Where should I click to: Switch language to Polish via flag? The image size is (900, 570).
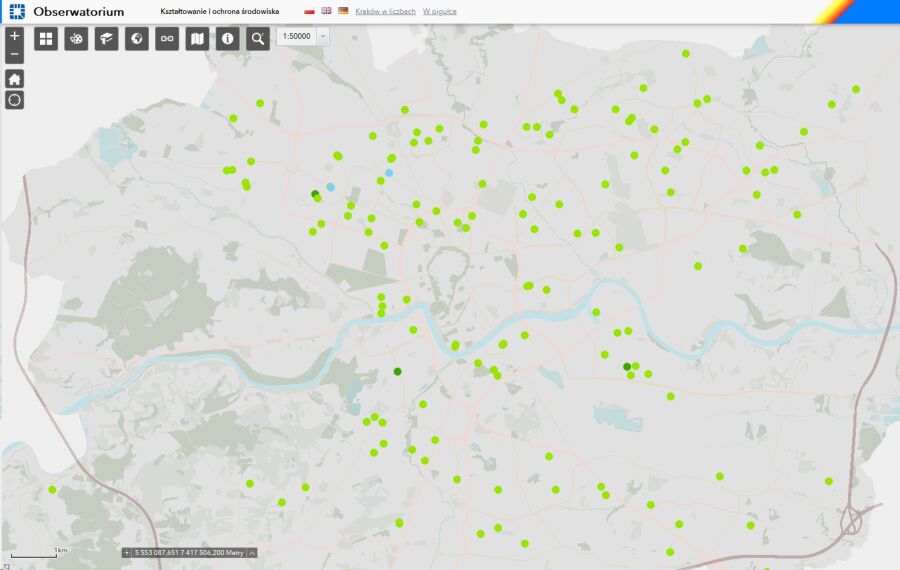309,11
